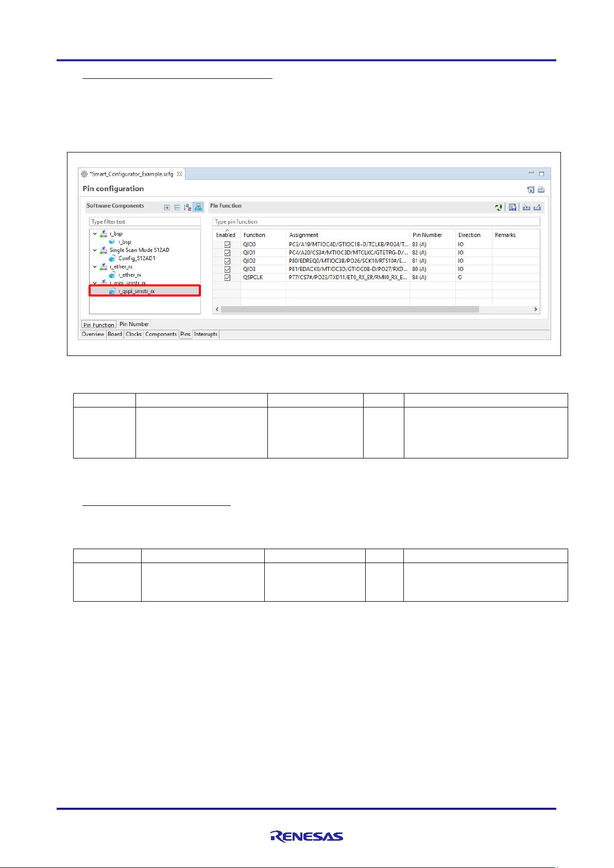Click the QIO1 assignment cell starting PC4/A20
This screenshot has width=614, height=868.
click(348, 253)
